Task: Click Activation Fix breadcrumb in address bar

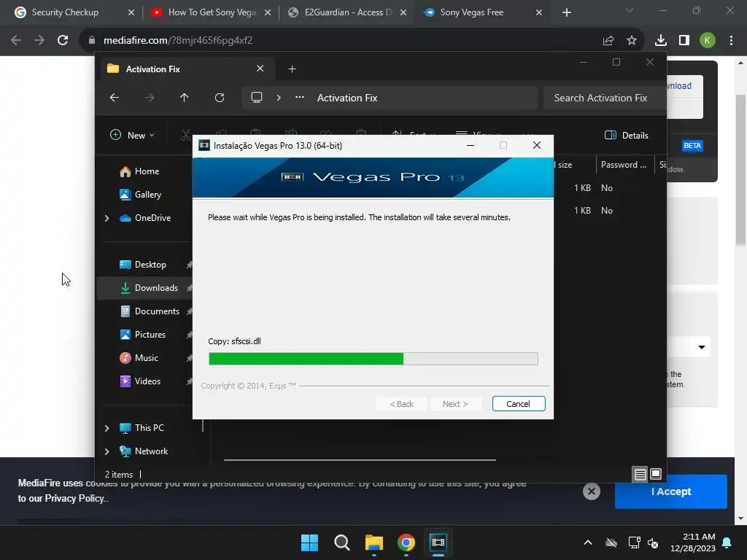Action: pos(347,98)
